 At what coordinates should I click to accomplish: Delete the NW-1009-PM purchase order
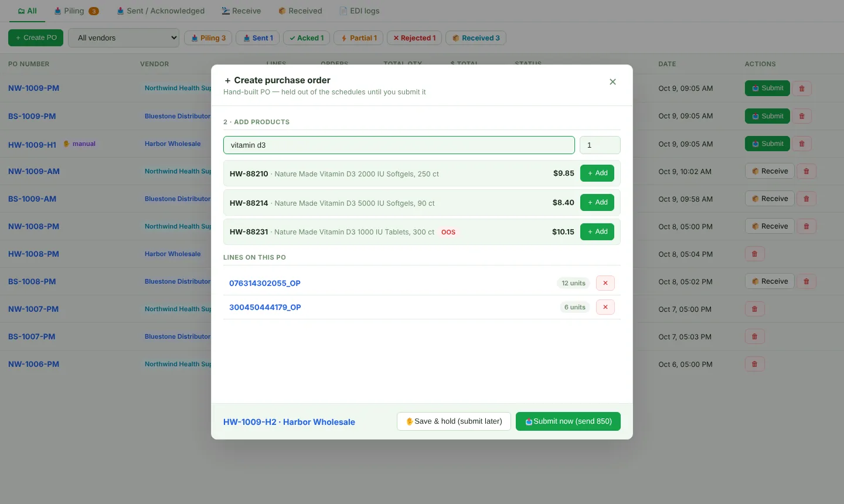[802, 88]
